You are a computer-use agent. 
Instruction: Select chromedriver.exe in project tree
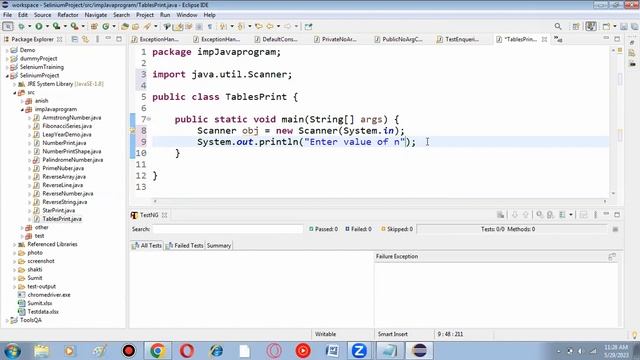point(49,295)
